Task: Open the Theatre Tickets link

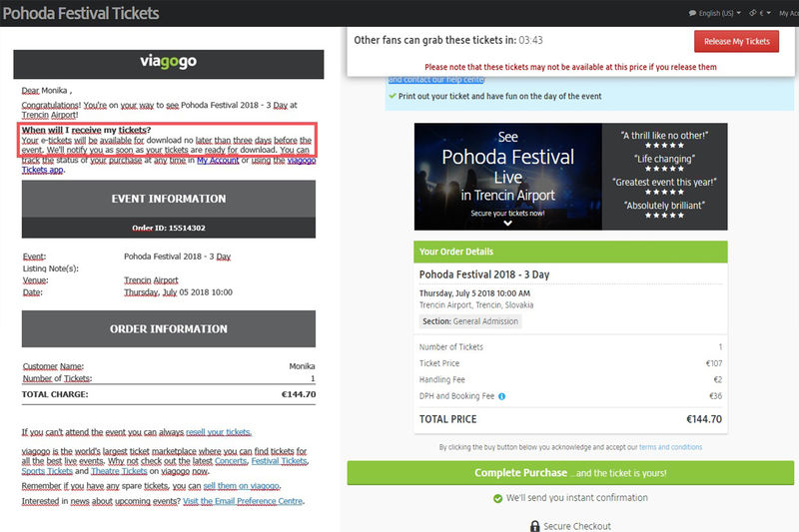Action: click(119, 471)
